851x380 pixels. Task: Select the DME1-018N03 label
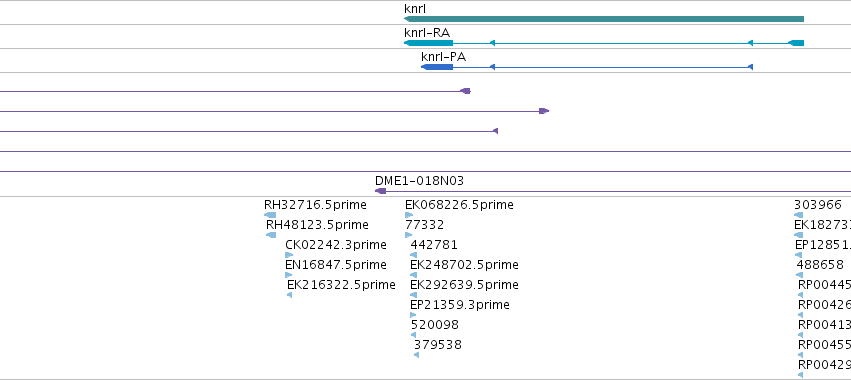(x=419, y=181)
